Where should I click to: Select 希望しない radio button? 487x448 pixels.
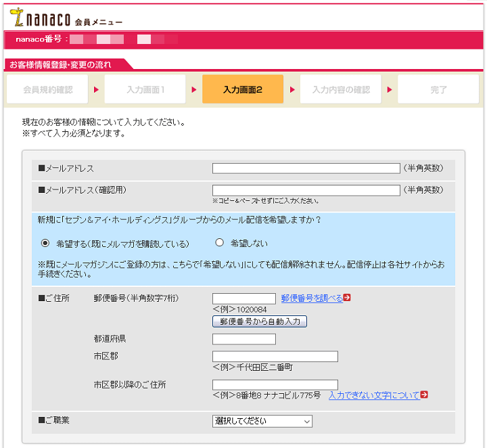[x=220, y=242]
